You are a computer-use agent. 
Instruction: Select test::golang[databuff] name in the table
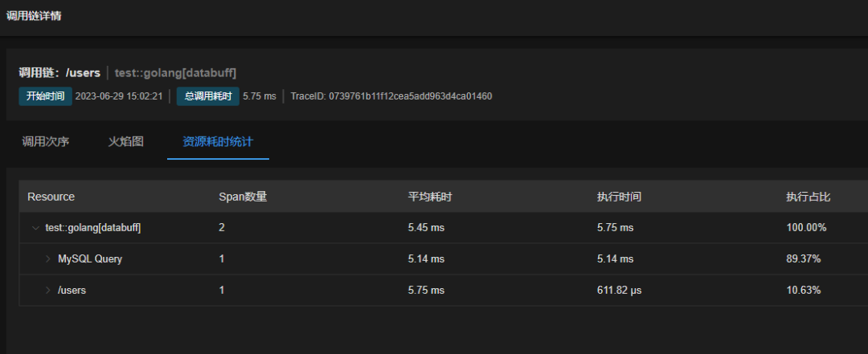(x=93, y=228)
